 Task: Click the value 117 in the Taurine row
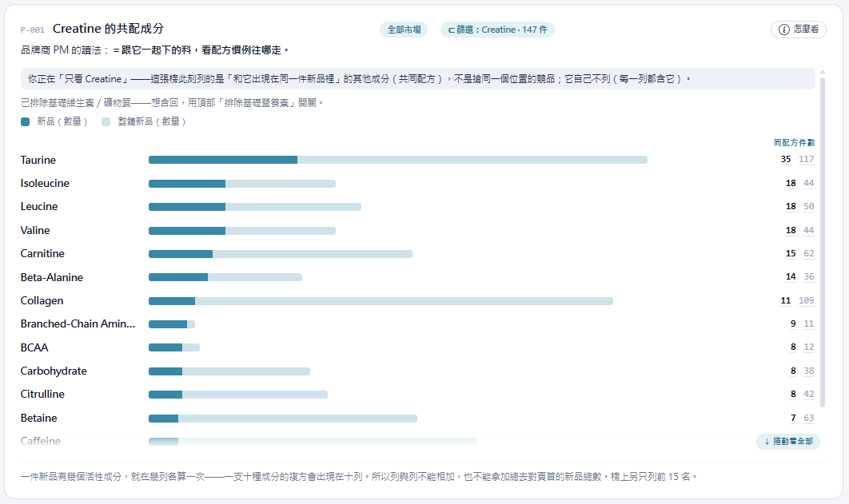click(x=806, y=160)
